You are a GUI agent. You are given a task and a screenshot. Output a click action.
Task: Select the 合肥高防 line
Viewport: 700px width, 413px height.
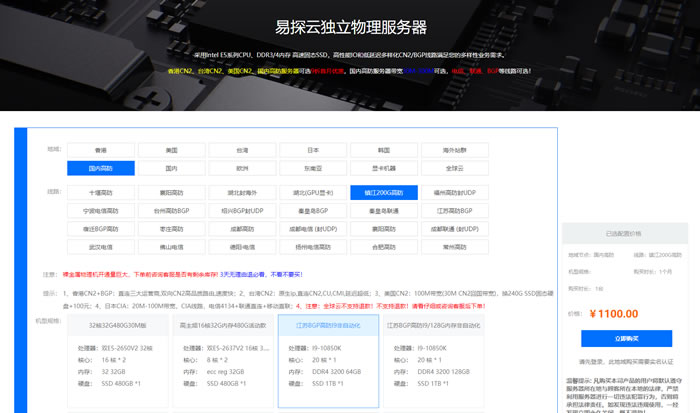coord(384,247)
